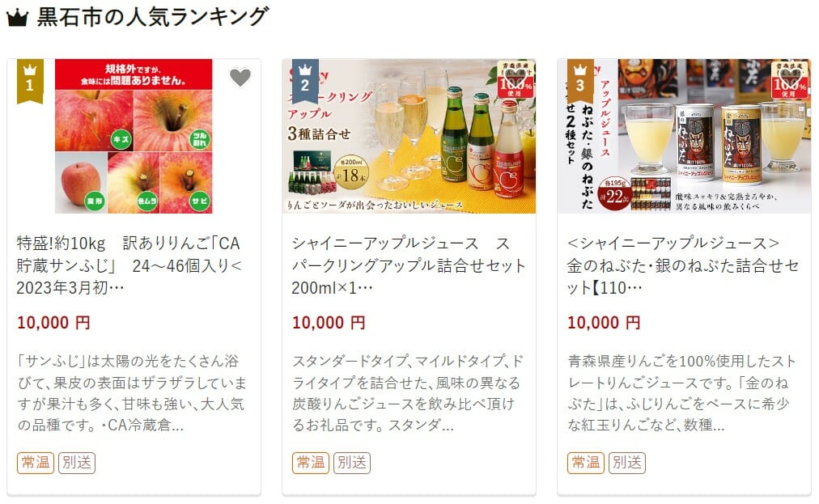Select 別送 tag on the apple card

(x=77, y=463)
